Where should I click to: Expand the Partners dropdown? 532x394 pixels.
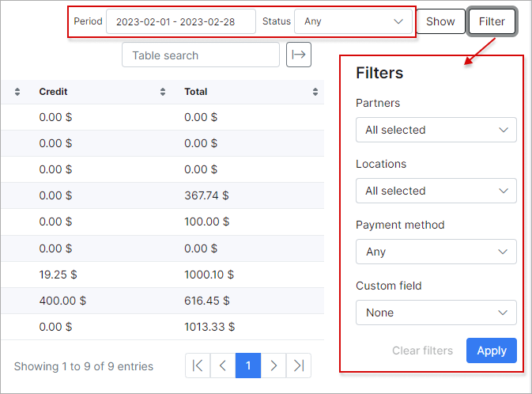[x=436, y=130]
